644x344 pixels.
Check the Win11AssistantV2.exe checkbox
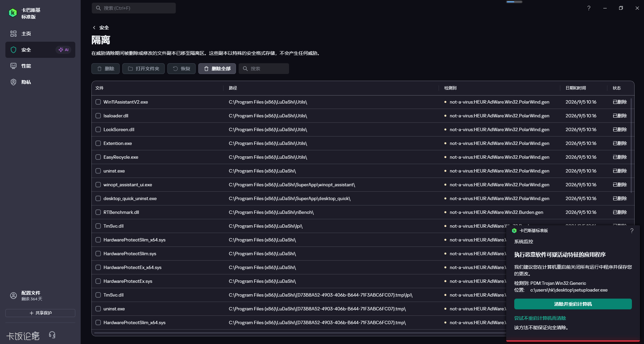tap(98, 102)
